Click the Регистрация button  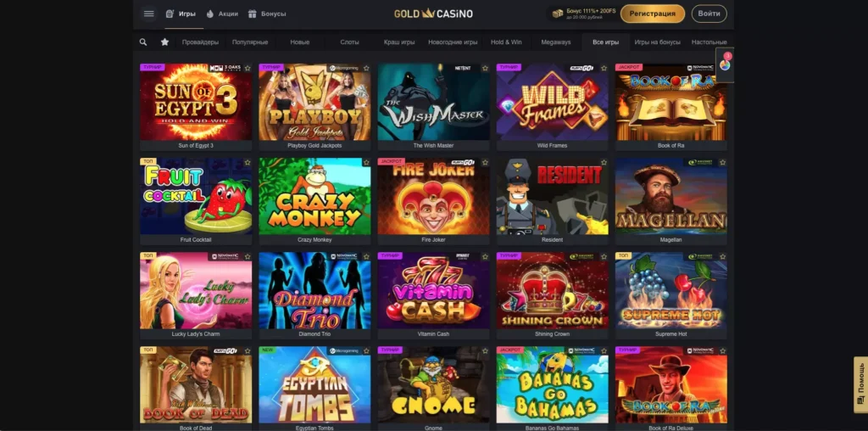coord(653,14)
